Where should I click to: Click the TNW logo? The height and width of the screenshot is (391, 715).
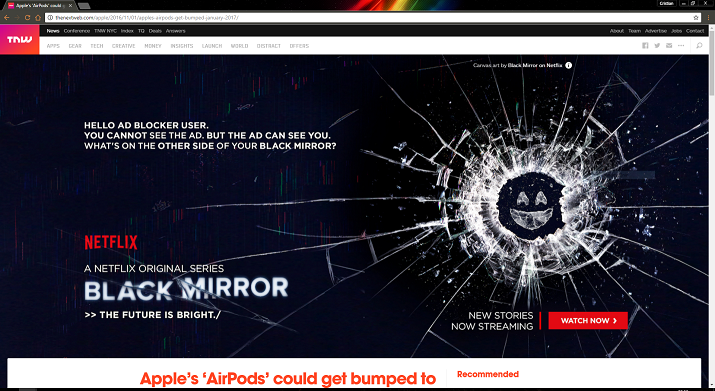click(20, 40)
